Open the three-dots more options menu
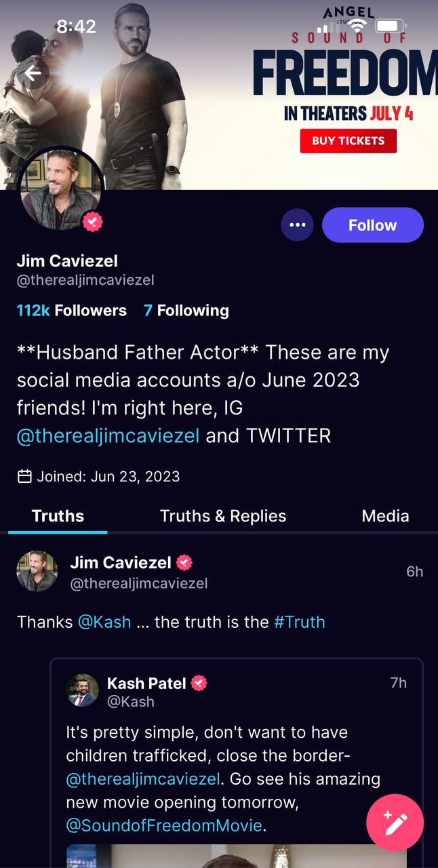 pyautogui.click(x=297, y=225)
